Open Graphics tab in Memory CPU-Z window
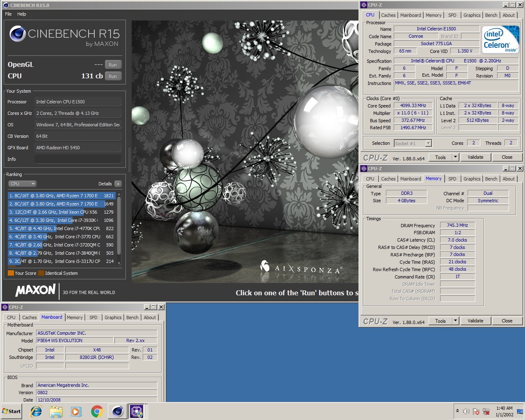This screenshot has height=420, width=525. pyautogui.click(x=472, y=179)
